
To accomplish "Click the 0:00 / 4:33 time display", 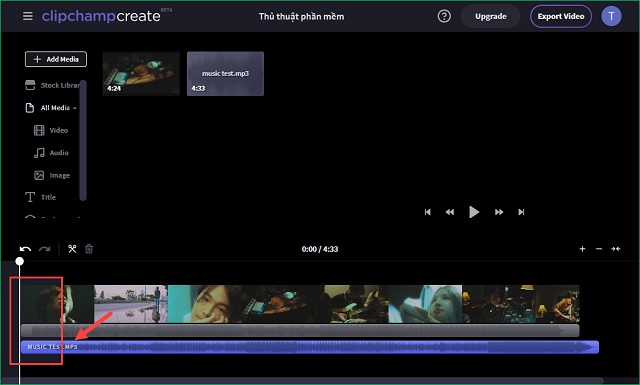I will click(x=320, y=249).
